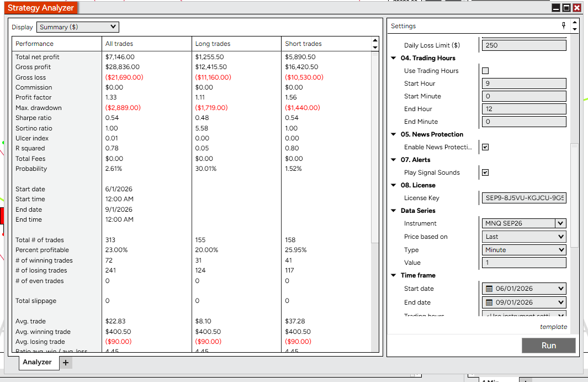Open the End date calendar icon
Viewport: 588px width, 382px height.
489,302
